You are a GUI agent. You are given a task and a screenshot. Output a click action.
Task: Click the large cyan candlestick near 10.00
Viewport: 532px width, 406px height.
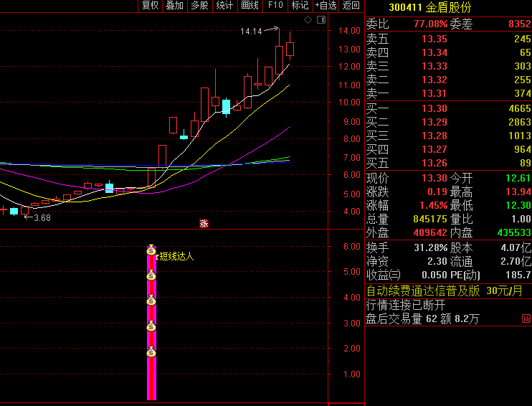[x=227, y=107]
